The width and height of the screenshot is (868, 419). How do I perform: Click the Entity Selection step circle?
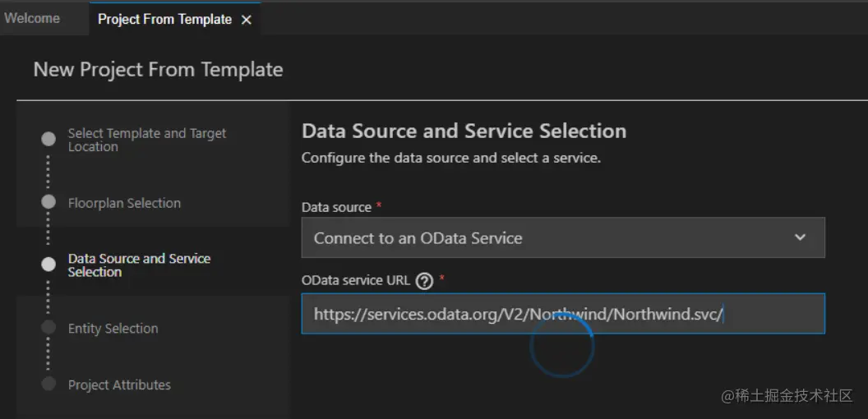48,327
